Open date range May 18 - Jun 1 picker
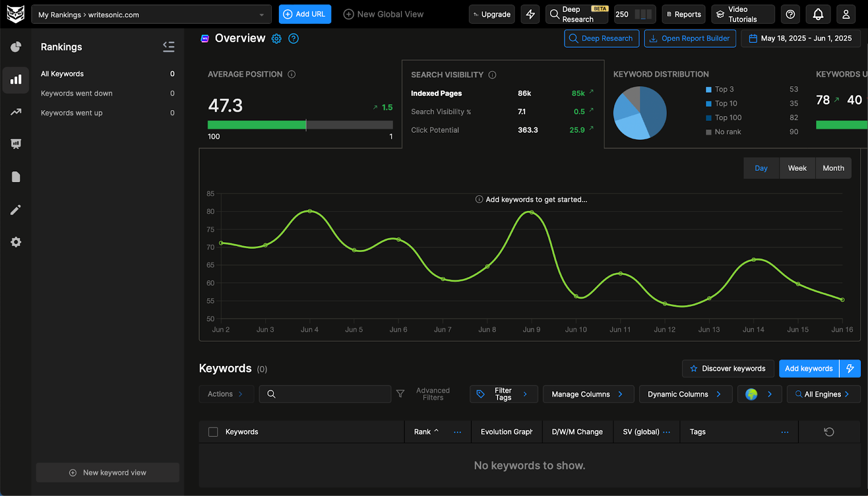Image resolution: width=868 pixels, height=496 pixels. click(801, 38)
